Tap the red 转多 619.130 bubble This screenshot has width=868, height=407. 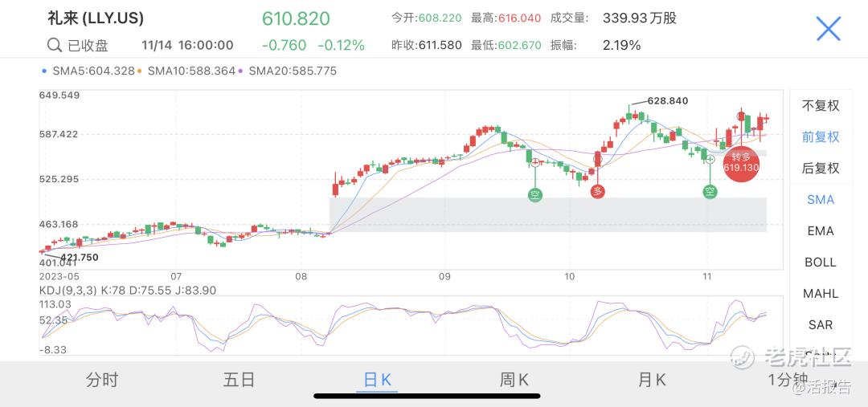click(740, 162)
